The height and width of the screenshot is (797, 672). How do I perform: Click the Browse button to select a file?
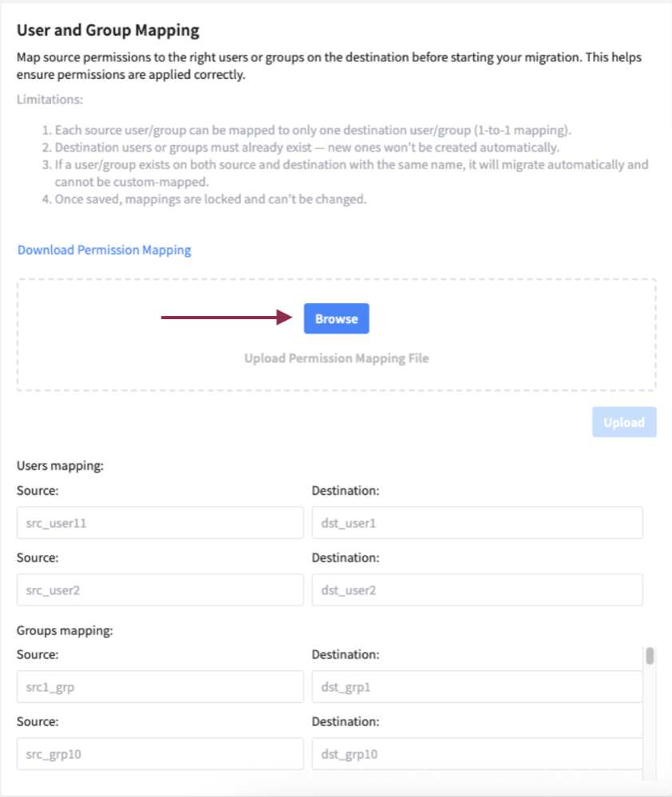(x=336, y=318)
